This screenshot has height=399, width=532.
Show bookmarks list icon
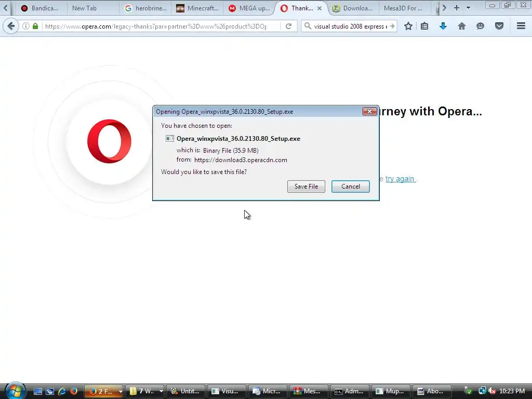(424, 26)
